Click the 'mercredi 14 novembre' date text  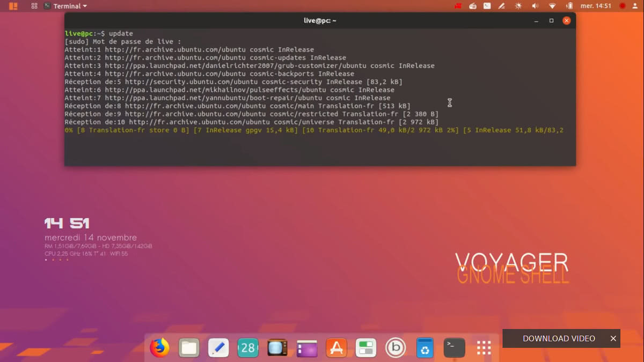point(91,238)
